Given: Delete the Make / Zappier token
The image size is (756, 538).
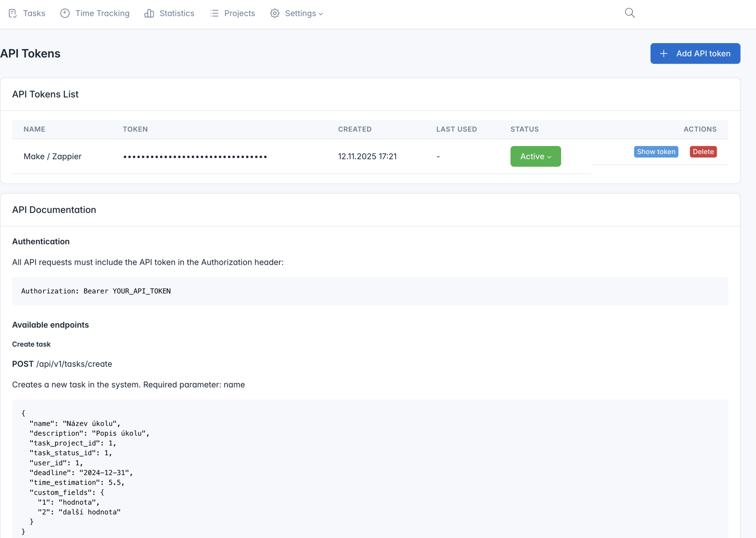Looking at the screenshot, I should point(703,152).
